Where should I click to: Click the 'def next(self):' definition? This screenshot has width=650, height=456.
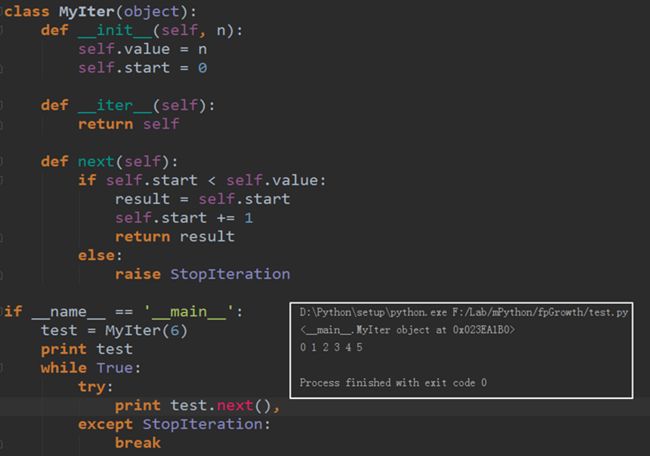(109, 161)
